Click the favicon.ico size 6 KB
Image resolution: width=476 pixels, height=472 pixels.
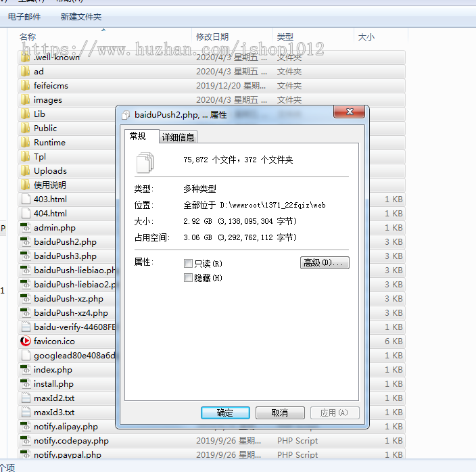pos(394,341)
